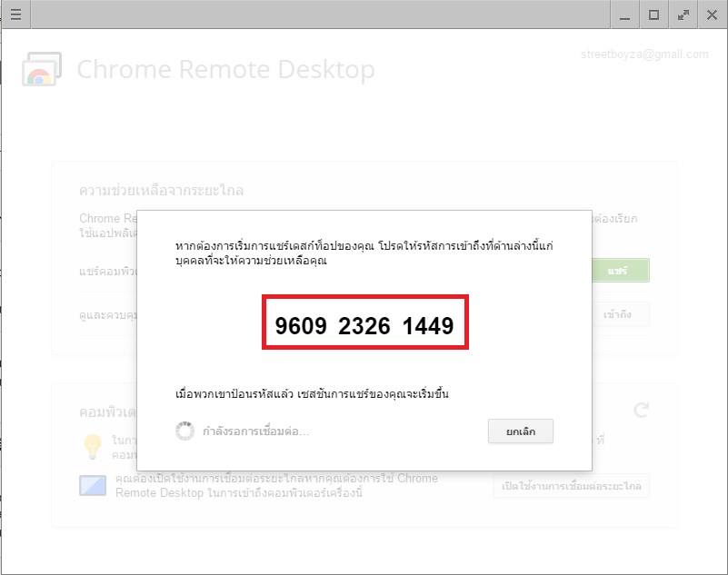This screenshot has width=728, height=575.
Task: Click the streetboyza@gmail.com account text
Action: 644,55
